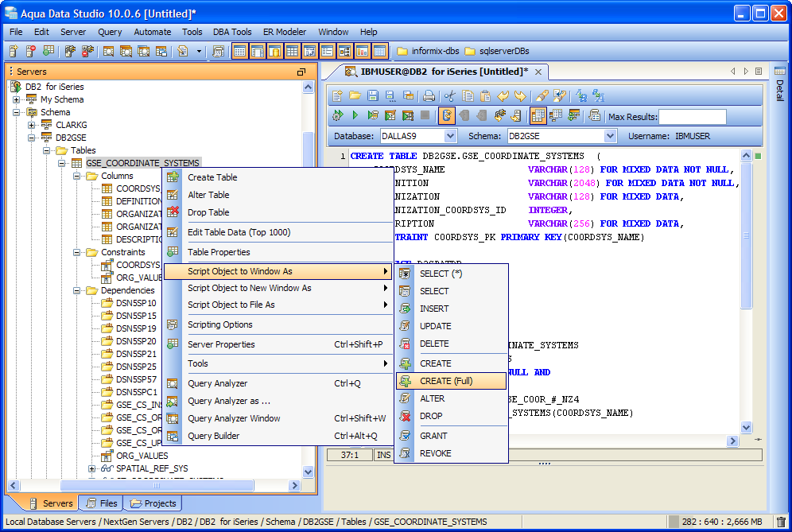792x532 pixels.
Task: Open Script Object to New Window As
Action: (x=279, y=288)
